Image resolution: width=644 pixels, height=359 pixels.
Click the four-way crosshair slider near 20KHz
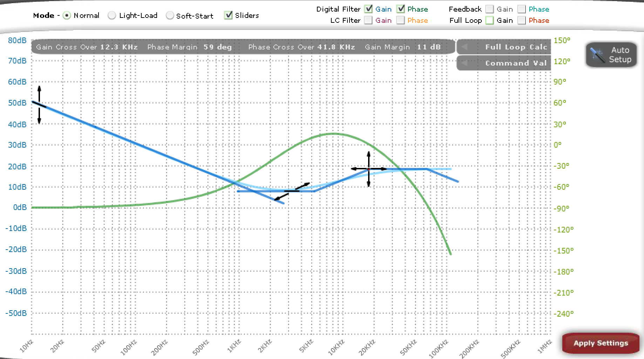click(368, 169)
